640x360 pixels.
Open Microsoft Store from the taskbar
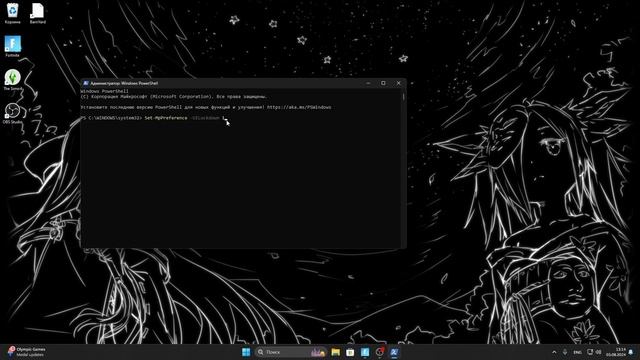click(350, 352)
